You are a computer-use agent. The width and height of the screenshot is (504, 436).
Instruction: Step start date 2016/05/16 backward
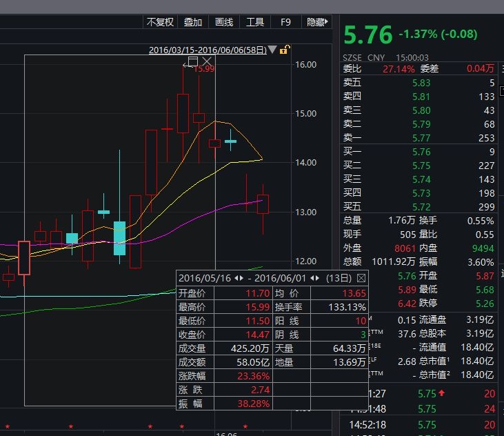[x=236, y=278]
